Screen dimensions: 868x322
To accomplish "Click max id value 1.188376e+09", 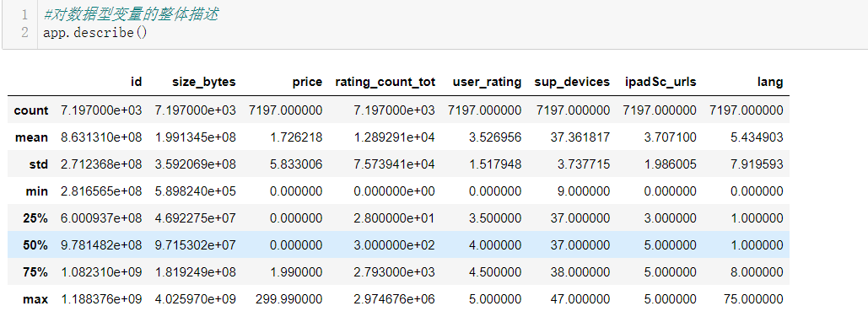I will click(101, 300).
